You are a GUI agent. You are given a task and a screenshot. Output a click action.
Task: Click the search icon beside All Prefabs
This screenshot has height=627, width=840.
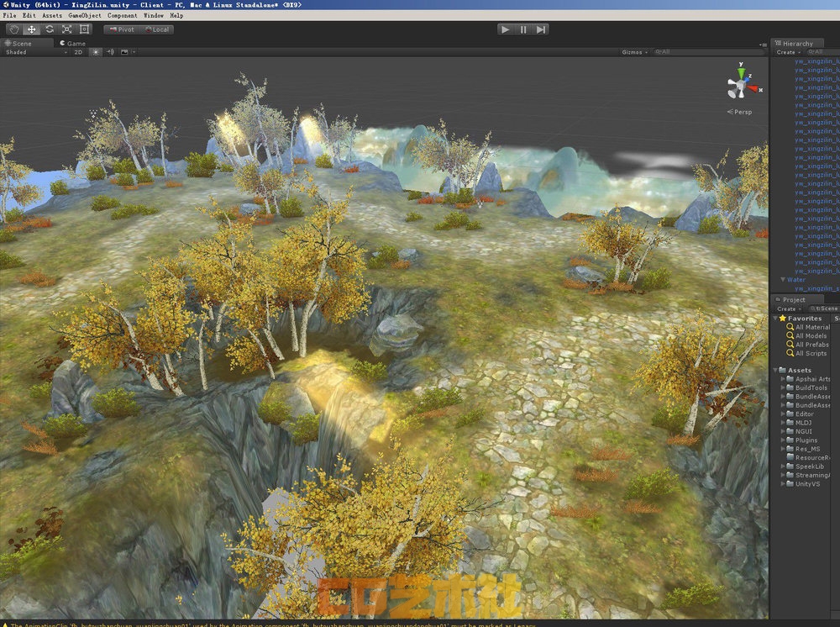point(790,345)
